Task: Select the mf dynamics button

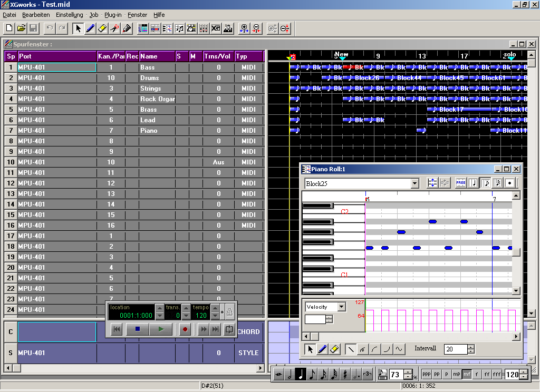Action: [x=467, y=375]
